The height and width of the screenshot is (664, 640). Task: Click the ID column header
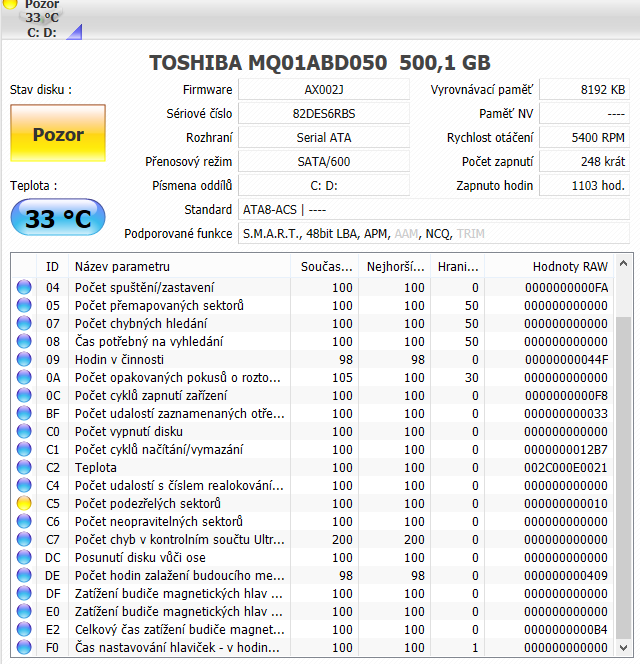(53, 266)
